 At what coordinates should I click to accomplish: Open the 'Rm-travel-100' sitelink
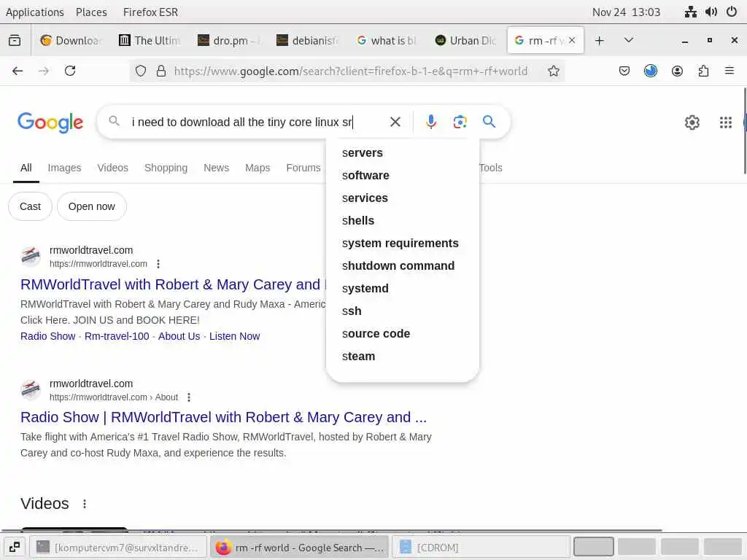pos(117,336)
